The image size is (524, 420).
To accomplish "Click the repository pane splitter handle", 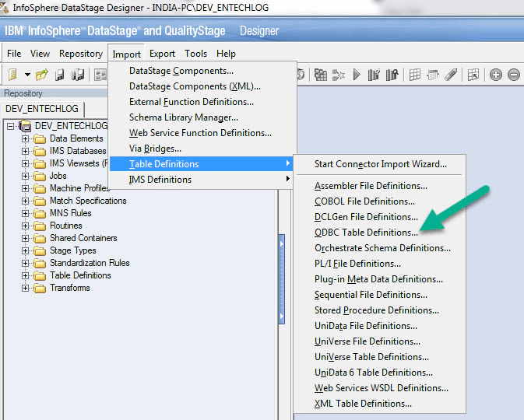I will click(x=282, y=279).
